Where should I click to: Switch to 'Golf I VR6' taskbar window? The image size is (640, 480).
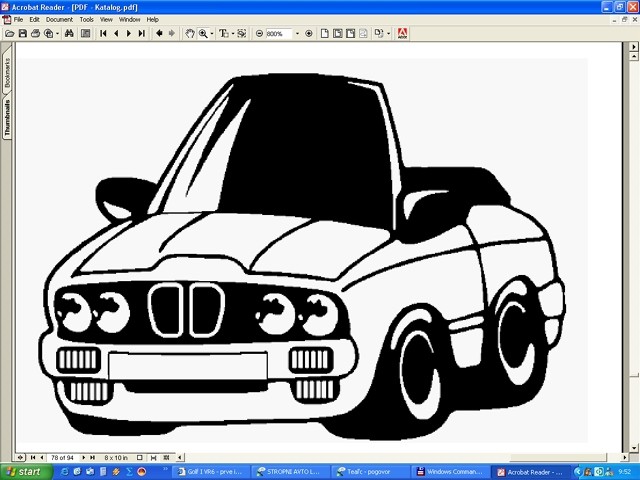(x=211, y=472)
